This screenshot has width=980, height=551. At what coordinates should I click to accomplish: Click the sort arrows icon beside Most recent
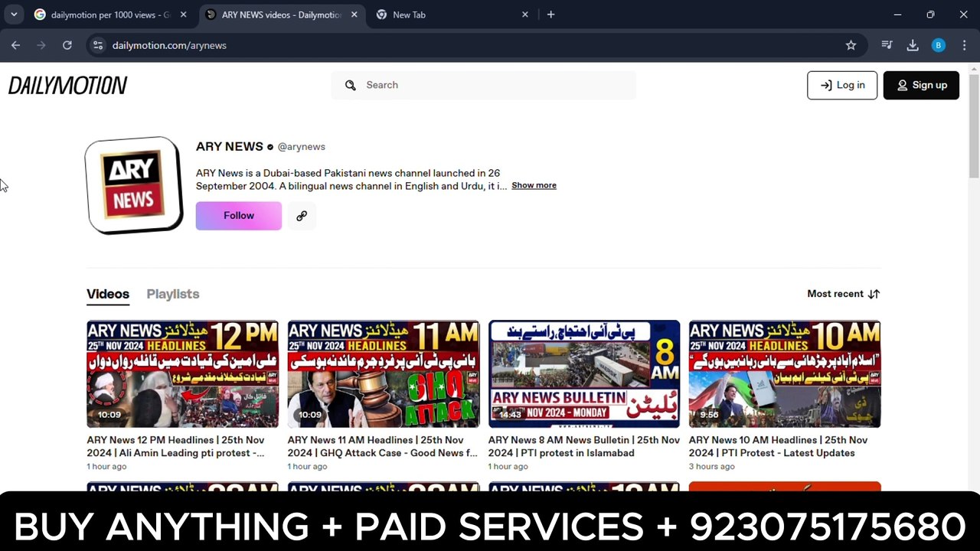(x=874, y=294)
